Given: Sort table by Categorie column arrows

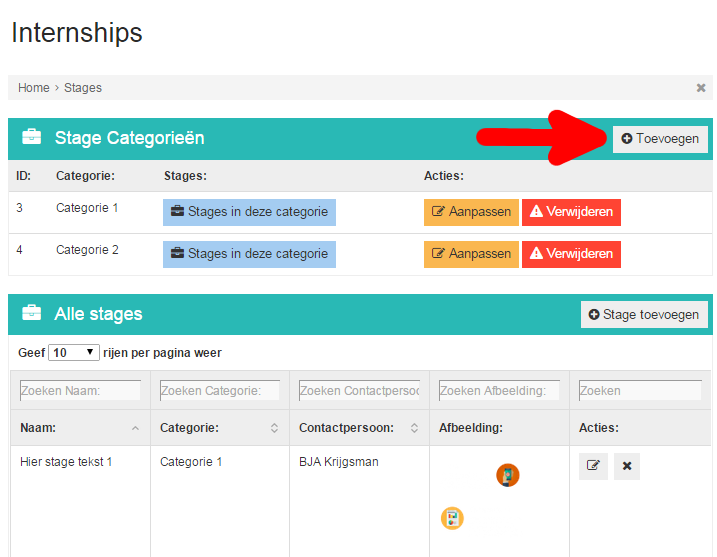Looking at the screenshot, I should (274, 428).
